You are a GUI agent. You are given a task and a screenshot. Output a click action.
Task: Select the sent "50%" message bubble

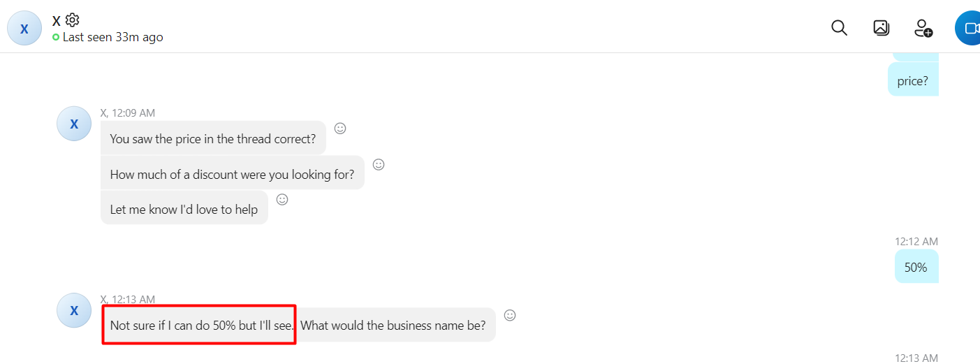tap(916, 267)
